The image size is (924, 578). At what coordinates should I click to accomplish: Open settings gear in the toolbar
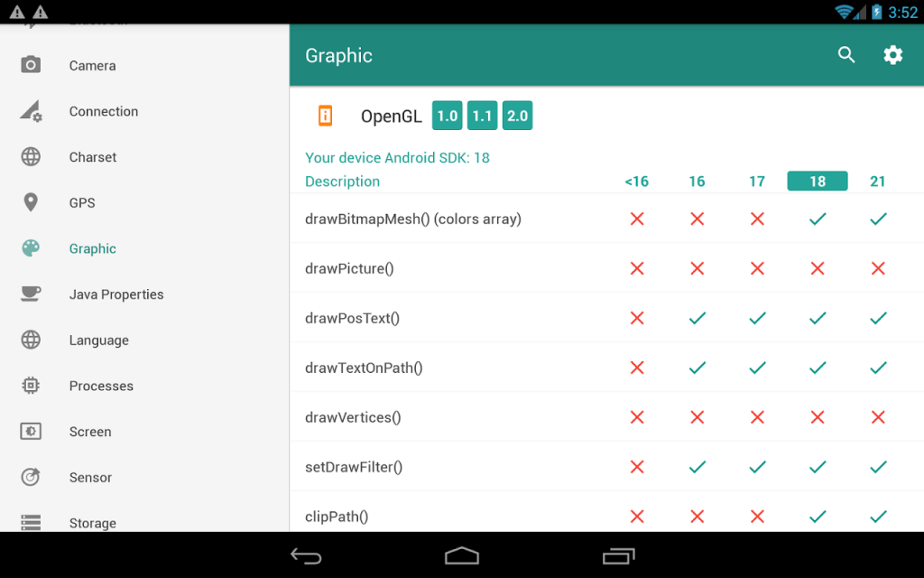tap(892, 55)
